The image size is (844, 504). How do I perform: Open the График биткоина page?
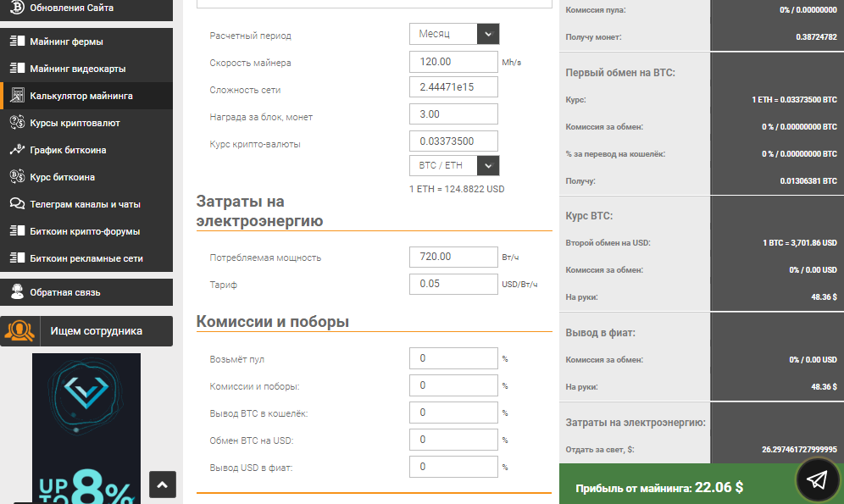86,150
